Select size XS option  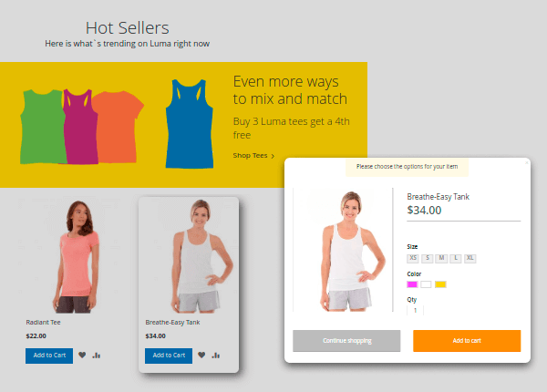tap(413, 258)
